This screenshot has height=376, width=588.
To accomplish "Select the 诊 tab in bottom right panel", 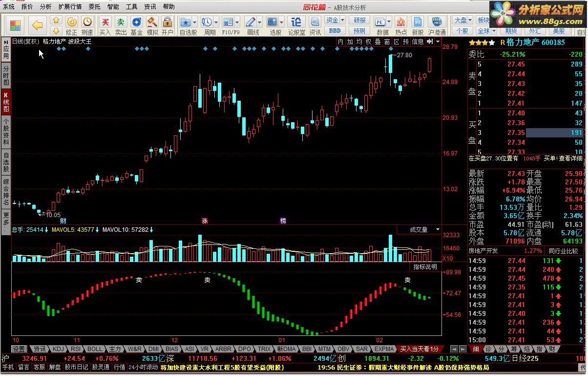I will tap(488, 349).
